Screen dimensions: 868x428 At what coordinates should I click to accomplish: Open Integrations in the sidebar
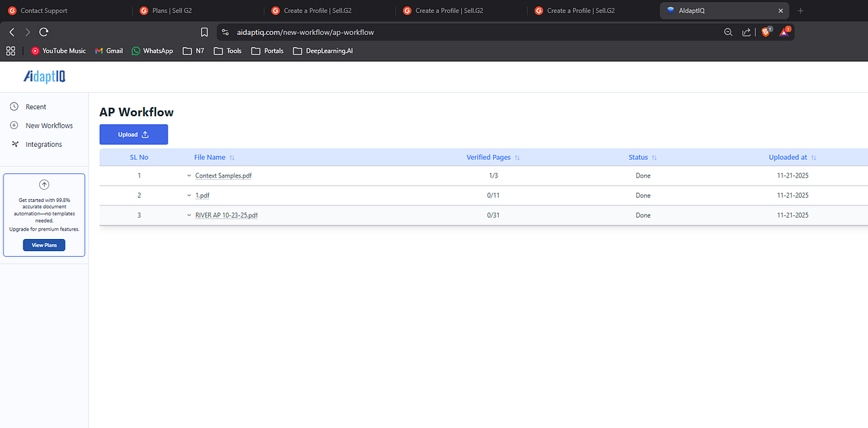(x=43, y=144)
